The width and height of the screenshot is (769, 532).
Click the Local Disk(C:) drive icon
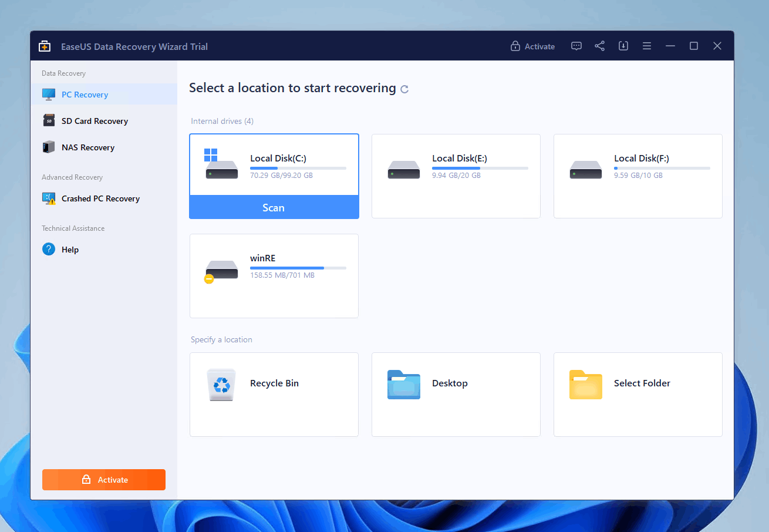(221, 164)
